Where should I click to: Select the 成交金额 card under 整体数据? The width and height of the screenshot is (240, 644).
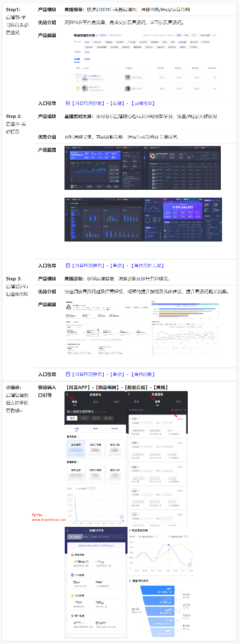tap(75, 449)
